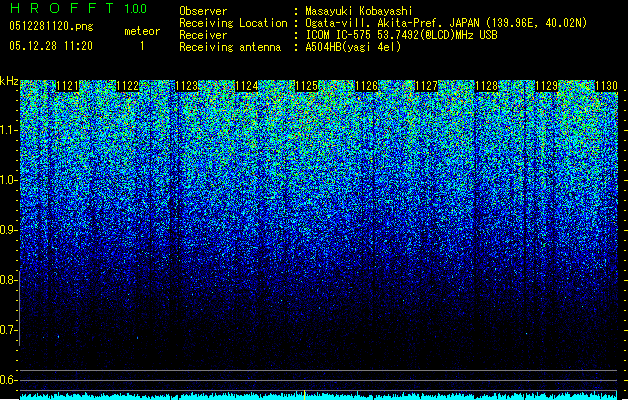Click the 1123 time marker

click(187, 86)
